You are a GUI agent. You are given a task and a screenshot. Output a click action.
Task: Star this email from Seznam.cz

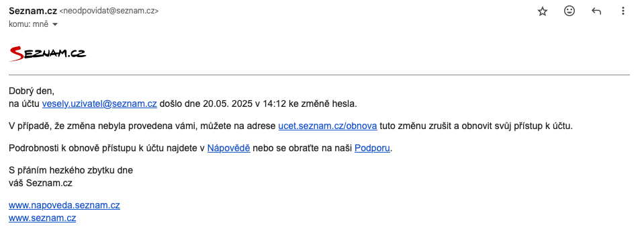[x=543, y=11]
